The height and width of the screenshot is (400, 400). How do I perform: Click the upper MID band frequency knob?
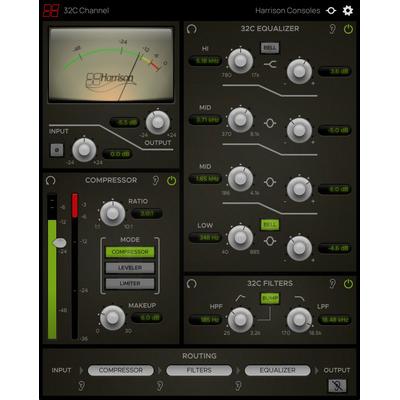point(240,120)
